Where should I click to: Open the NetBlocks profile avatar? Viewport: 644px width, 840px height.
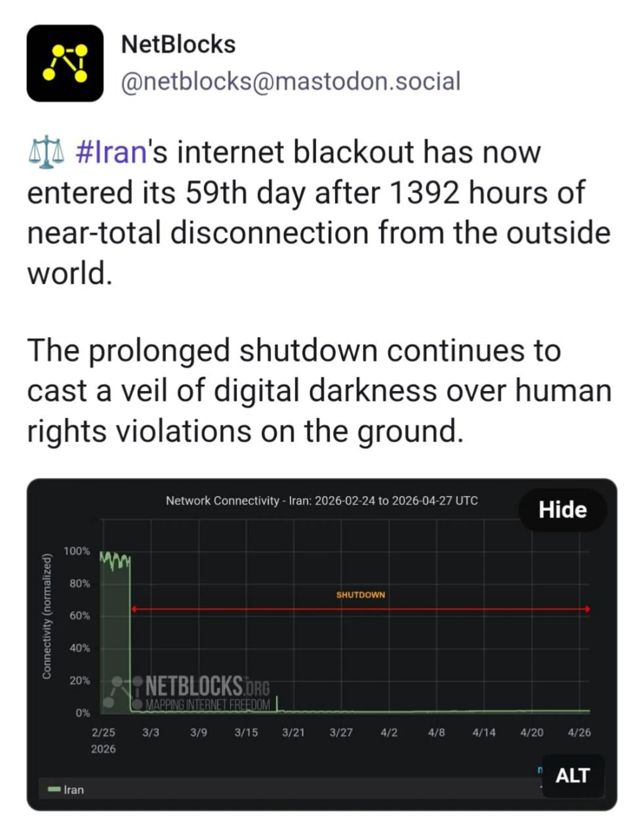pos(65,63)
